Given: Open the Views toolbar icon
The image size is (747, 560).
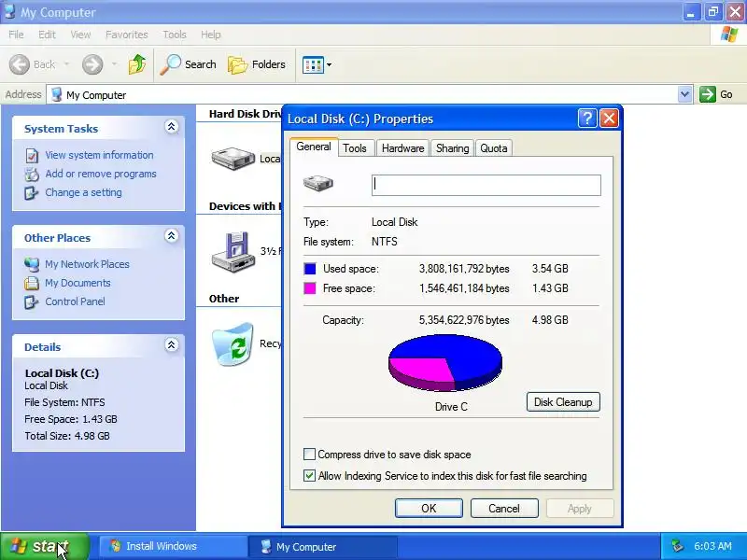Looking at the screenshot, I should 313,64.
